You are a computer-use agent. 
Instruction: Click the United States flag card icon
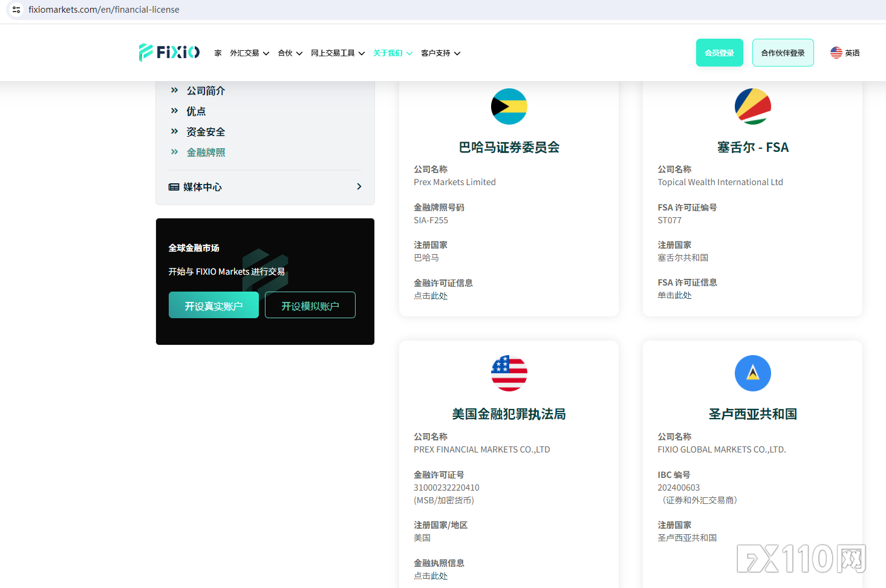[x=509, y=373]
